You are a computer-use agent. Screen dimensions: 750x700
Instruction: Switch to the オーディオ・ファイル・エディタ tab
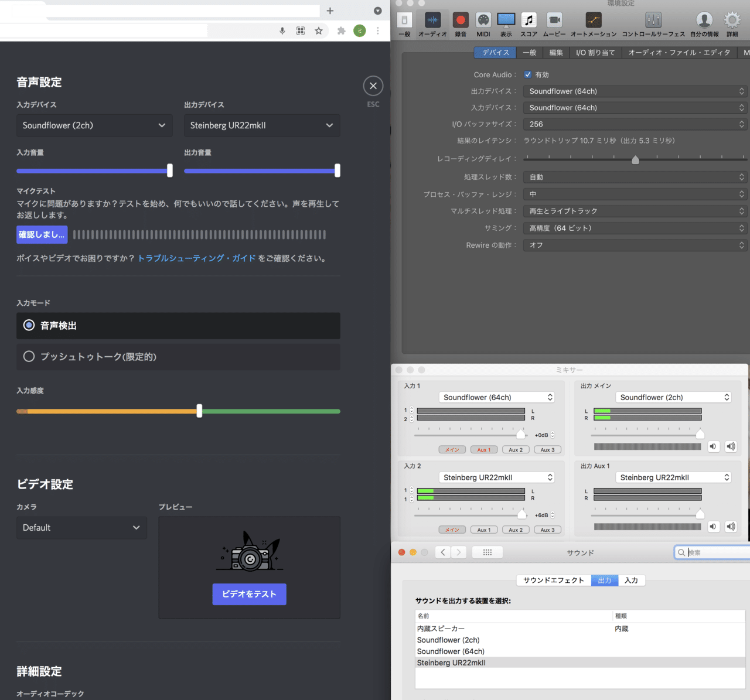[679, 53]
